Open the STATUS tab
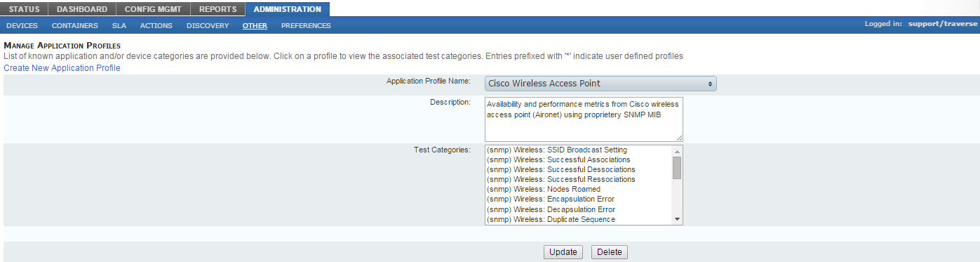 point(25,9)
